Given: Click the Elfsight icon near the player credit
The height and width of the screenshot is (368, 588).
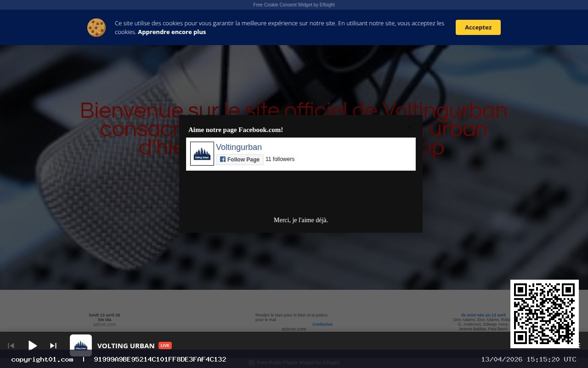Looking at the screenshot, I should [x=251, y=362].
